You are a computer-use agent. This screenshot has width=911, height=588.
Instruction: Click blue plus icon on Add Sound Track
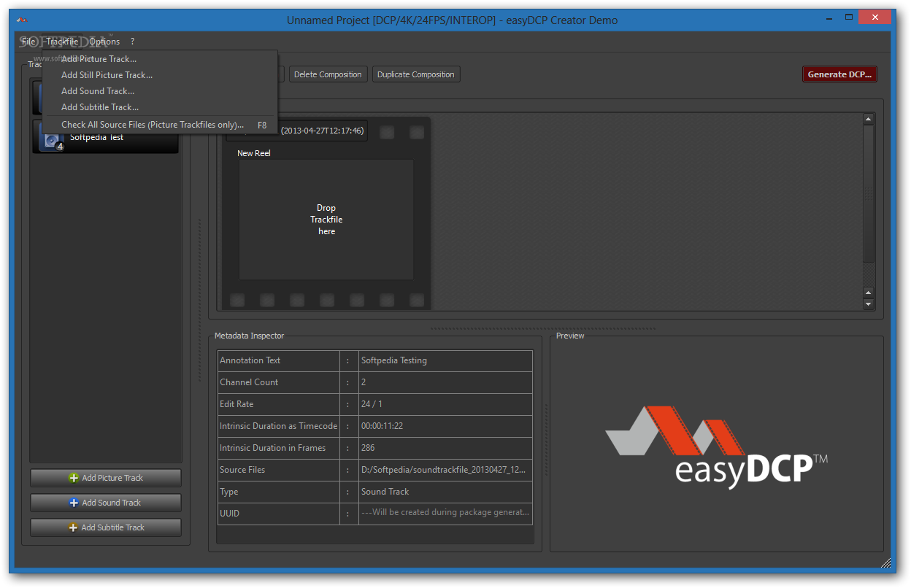(73, 503)
